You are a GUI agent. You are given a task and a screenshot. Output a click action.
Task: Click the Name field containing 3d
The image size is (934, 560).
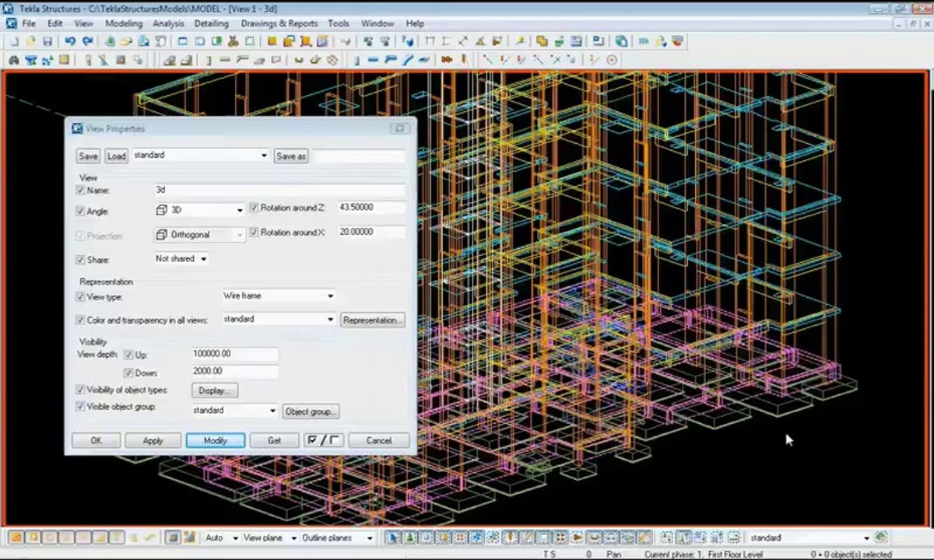[x=279, y=190]
